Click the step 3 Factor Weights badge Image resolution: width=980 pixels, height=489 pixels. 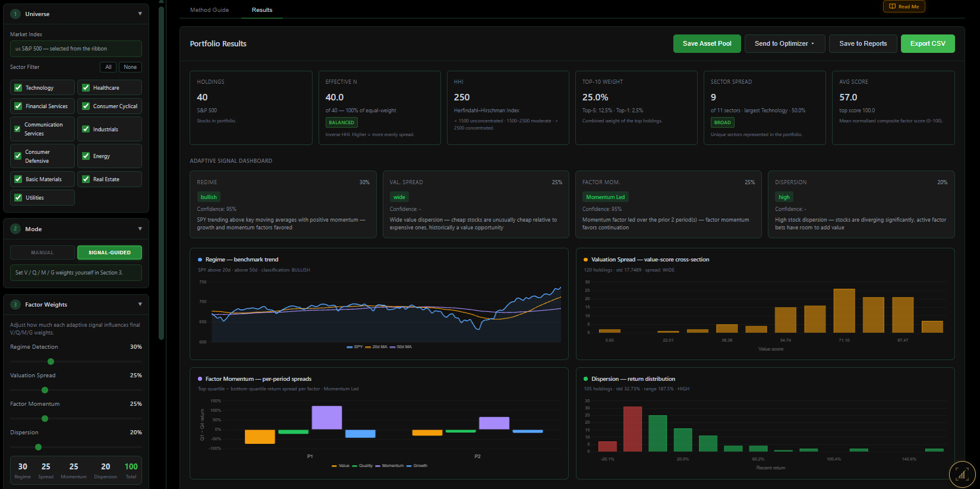pyautogui.click(x=15, y=304)
